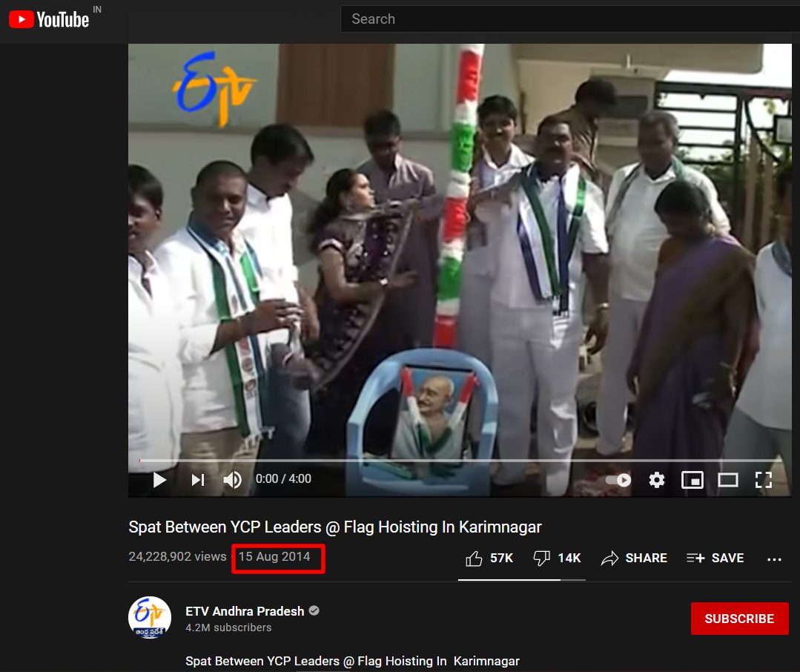Save video to a playlist
This screenshot has height=672, width=800.
click(x=715, y=559)
